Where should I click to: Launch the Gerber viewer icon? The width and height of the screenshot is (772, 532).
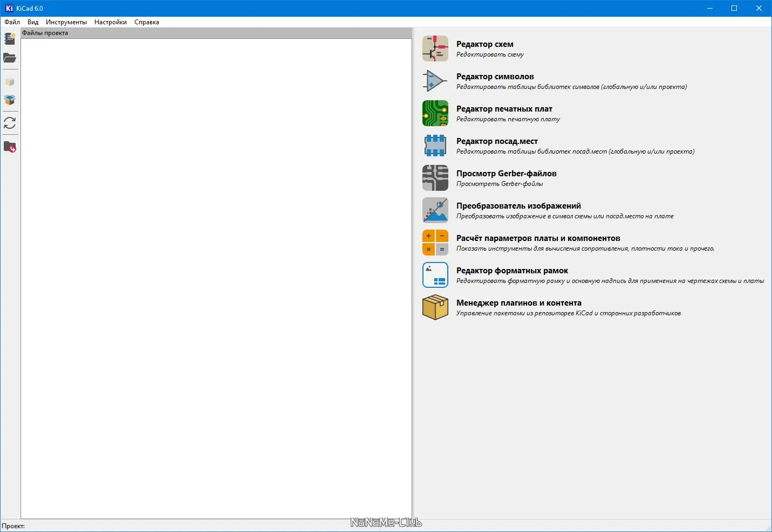pyautogui.click(x=435, y=178)
